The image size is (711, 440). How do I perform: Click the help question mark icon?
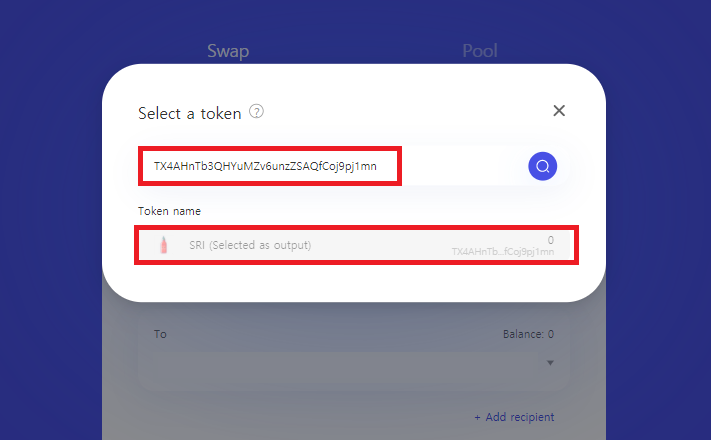pyautogui.click(x=257, y=112)
